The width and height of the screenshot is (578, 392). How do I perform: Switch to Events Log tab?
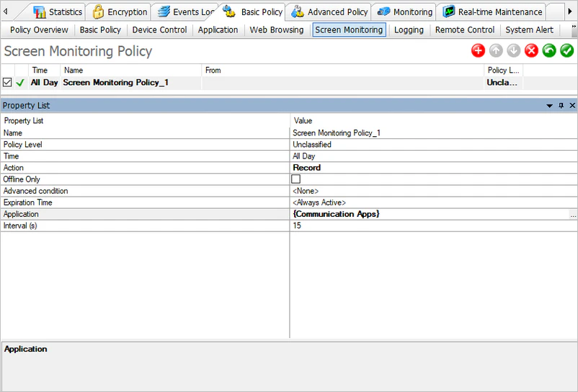(186, 12)
